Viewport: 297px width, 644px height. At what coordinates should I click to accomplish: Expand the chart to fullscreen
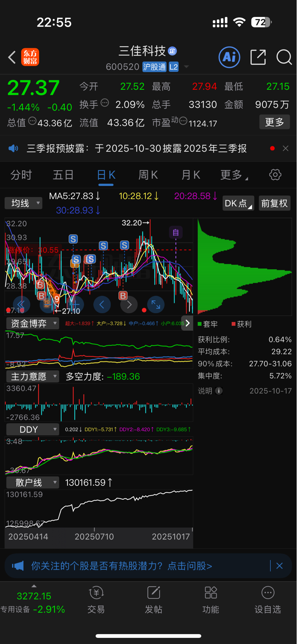click(156, 305)
